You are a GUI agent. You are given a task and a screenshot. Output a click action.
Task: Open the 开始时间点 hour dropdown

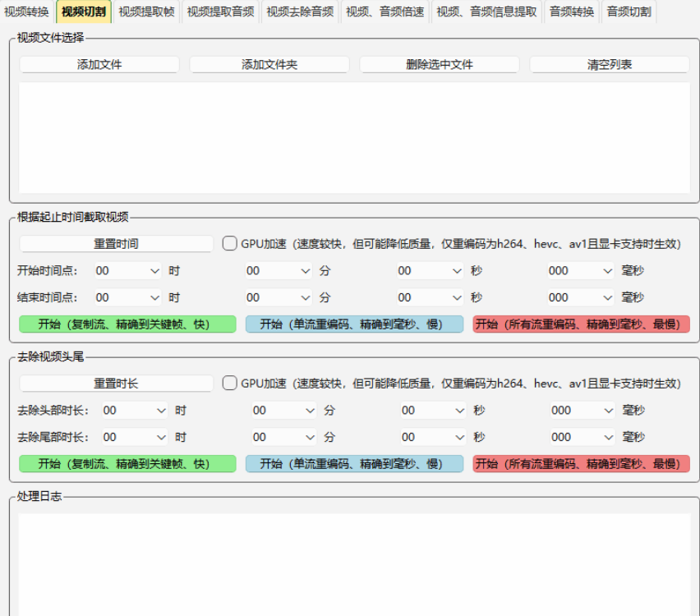127,271
